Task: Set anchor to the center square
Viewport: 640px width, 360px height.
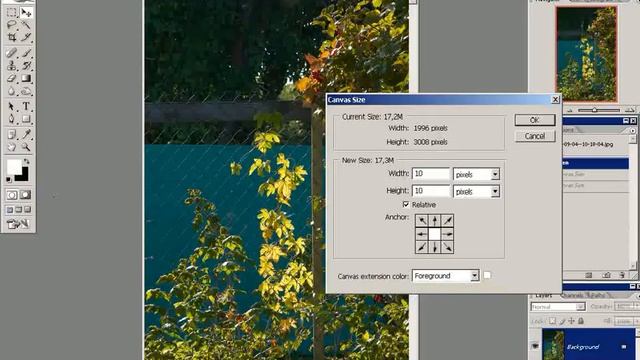Action: 435,234
